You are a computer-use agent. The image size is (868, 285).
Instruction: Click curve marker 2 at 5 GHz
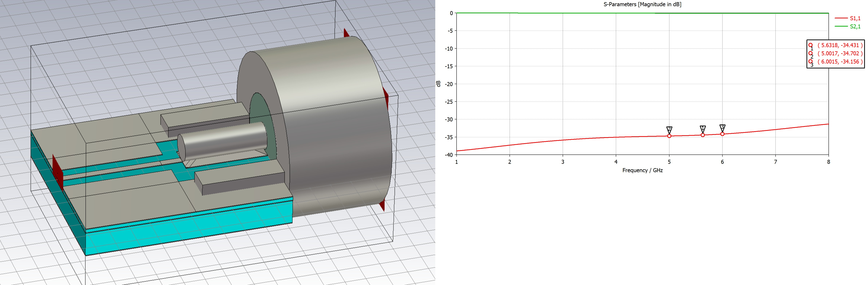669,136
